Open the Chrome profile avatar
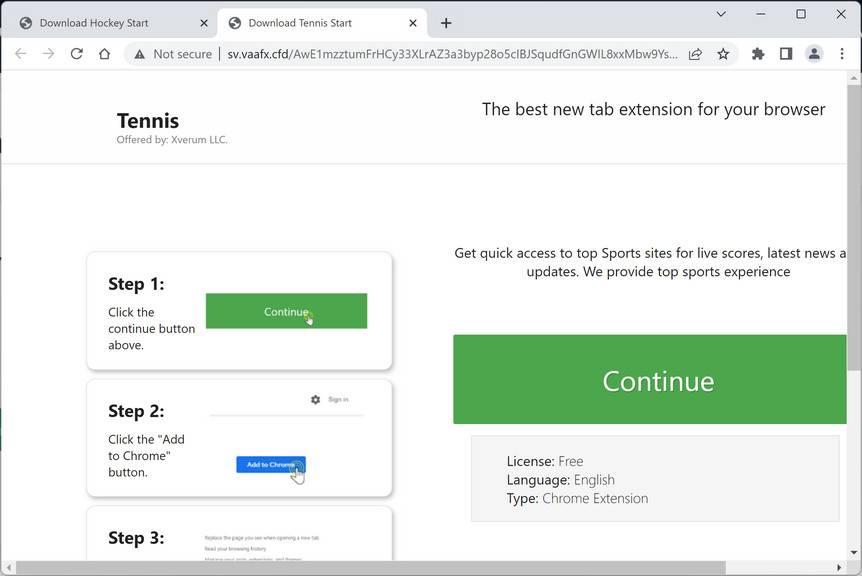Image resolution: width=862 pixels, height=576 pixels. click(814, 54)
